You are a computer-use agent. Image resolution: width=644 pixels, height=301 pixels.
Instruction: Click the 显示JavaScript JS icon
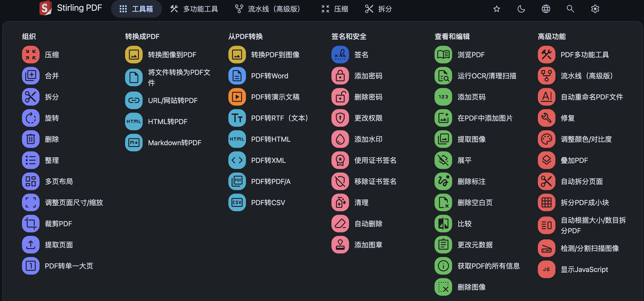tap(546, 269)
